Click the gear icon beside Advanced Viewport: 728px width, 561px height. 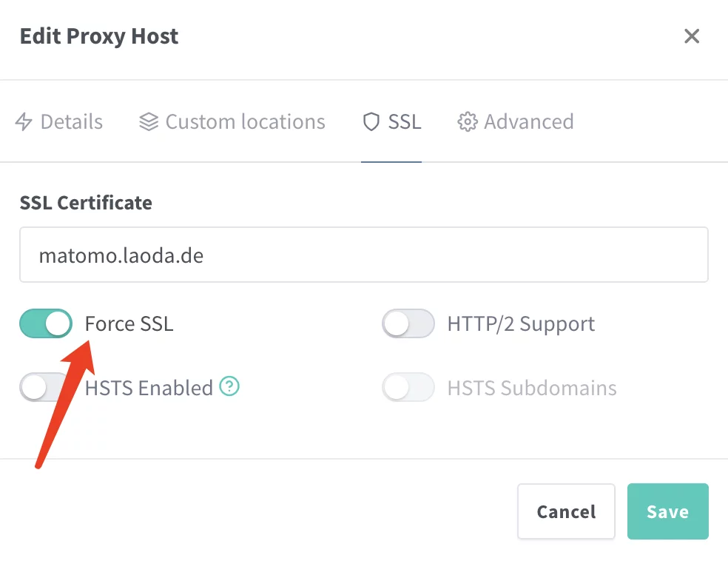tap(467, 122)
